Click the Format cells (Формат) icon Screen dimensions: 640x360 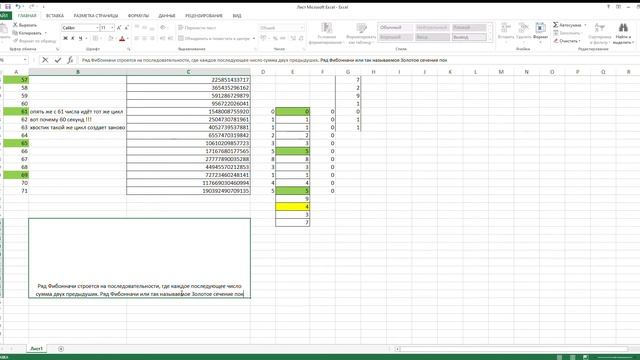(x=540, y=28)
